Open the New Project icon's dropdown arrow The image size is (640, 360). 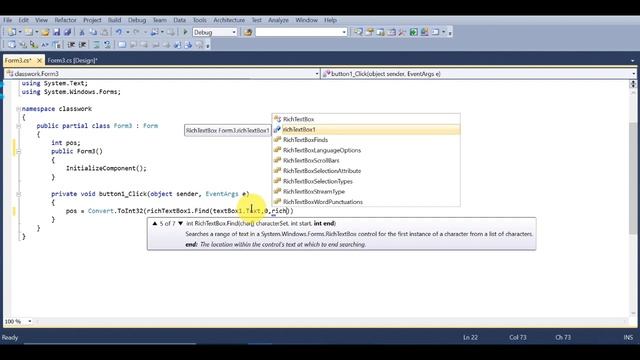pos(19,32)
